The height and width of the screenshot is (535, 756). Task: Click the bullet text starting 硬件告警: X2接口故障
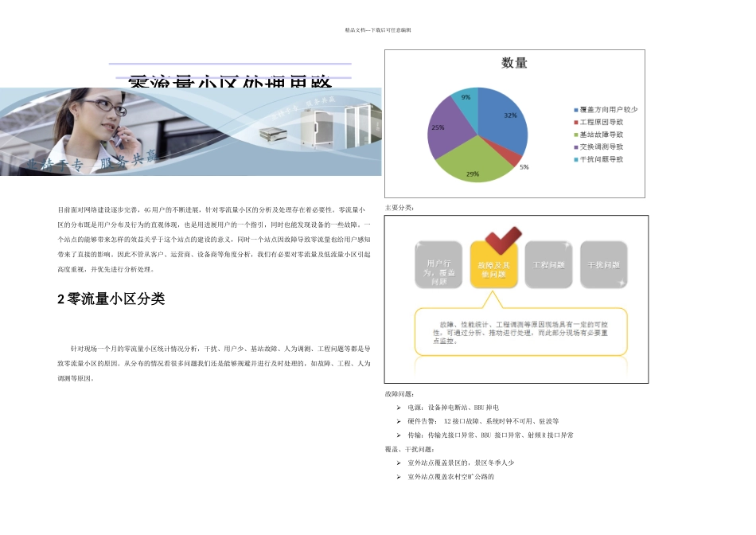(x=483, y=421)
